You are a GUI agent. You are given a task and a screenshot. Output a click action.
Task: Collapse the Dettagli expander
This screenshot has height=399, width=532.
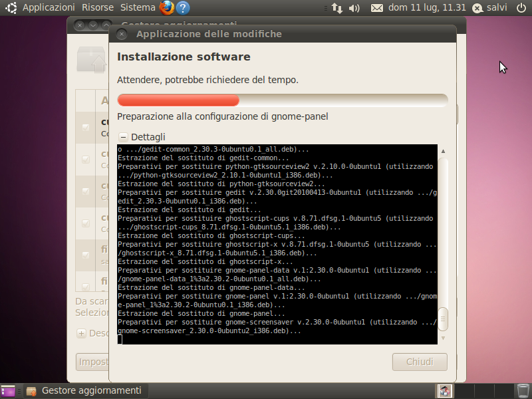(123, 137)
